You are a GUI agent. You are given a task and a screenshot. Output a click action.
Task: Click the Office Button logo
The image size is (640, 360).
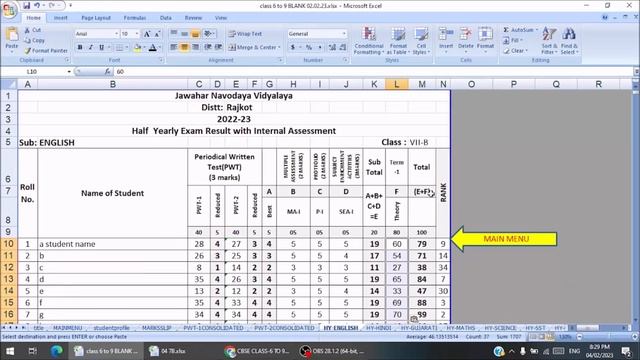[x=8, y=10]
